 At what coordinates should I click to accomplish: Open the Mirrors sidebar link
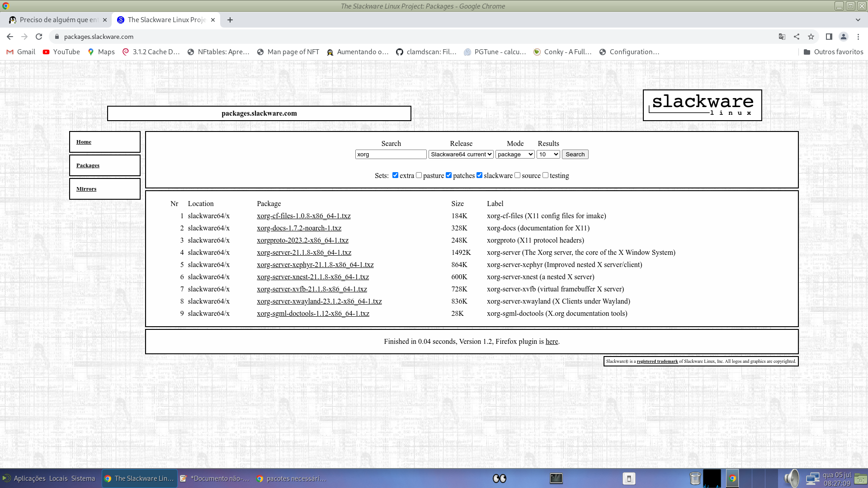[86, 189]
